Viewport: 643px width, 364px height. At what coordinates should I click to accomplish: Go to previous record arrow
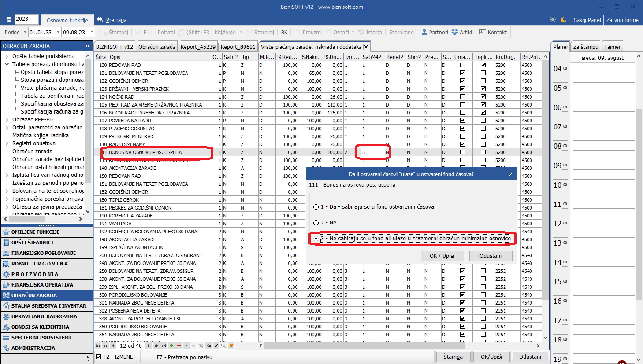(x=113, y=346)
